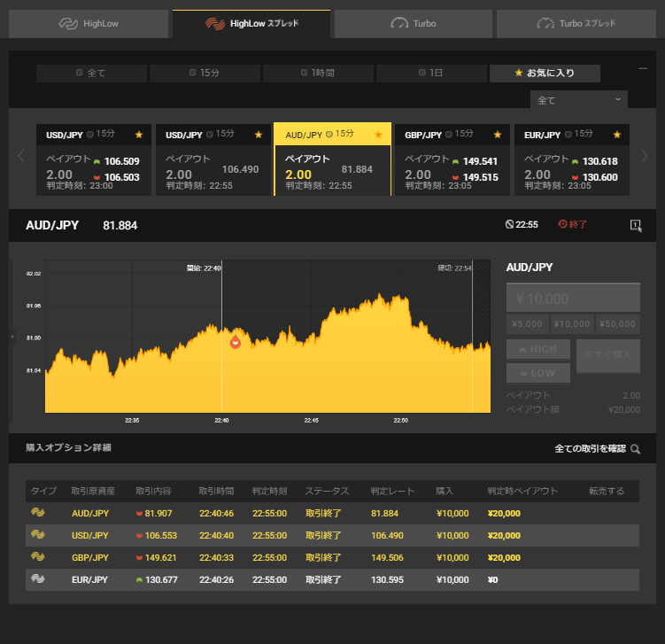Click the 転売する column header
Viewport: 665px width, 644px height.
607,491
